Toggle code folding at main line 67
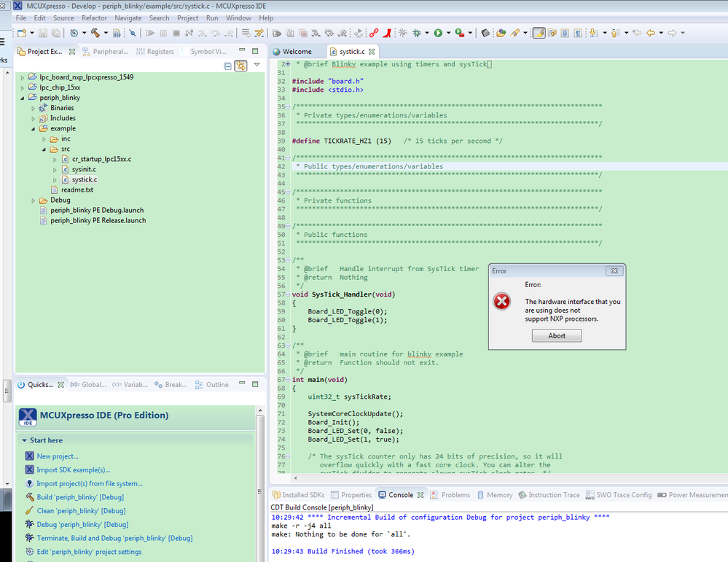The image size is (728, 562). pyautogui.click(x=288, y=380)
